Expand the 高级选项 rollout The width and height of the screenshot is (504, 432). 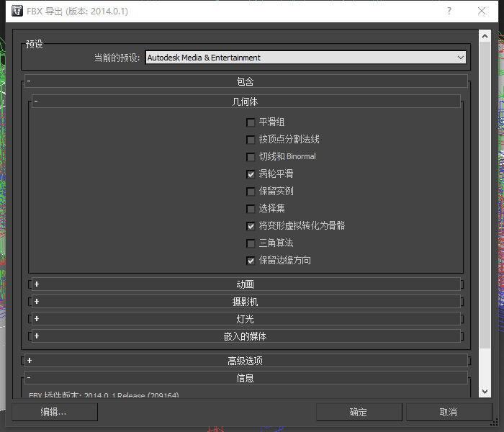click(x=246, y=361)
